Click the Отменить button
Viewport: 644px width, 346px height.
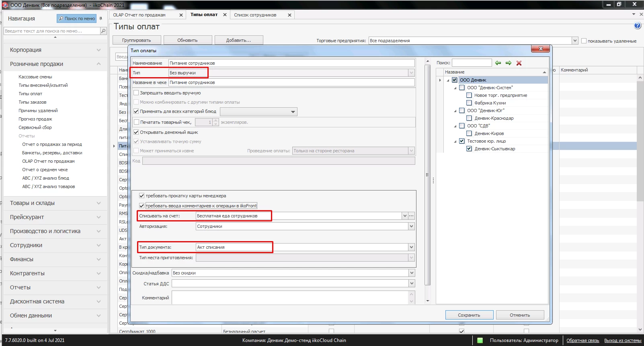coord(520,315)
